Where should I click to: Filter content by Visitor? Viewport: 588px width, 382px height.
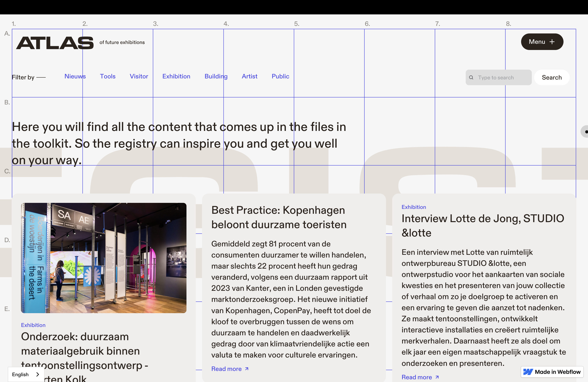coord(139,76)
